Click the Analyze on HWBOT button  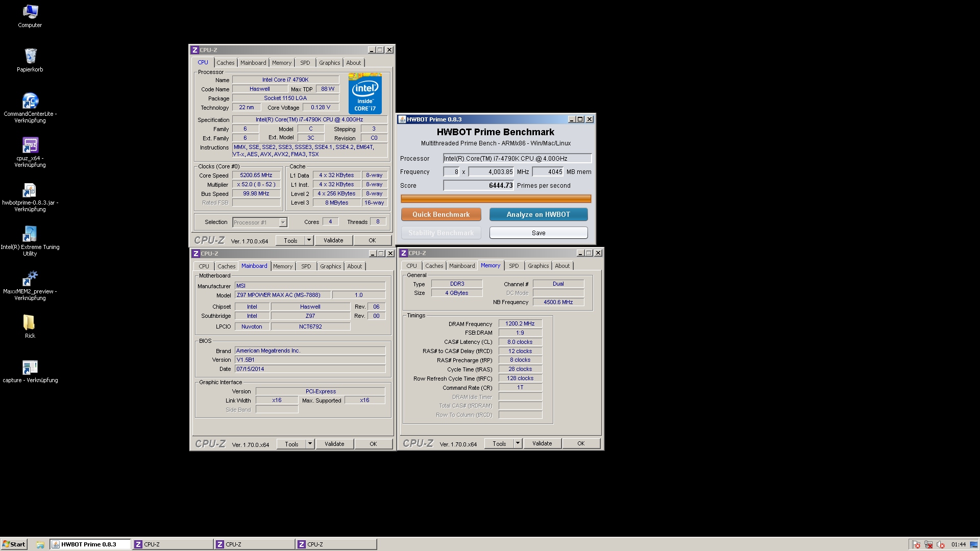coord(538,215)
